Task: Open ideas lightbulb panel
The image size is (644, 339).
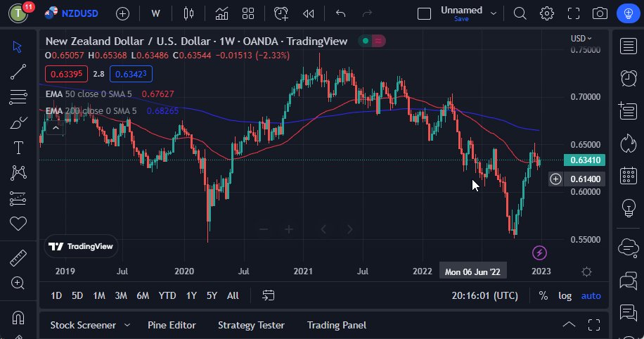Action: pos(629,208)
